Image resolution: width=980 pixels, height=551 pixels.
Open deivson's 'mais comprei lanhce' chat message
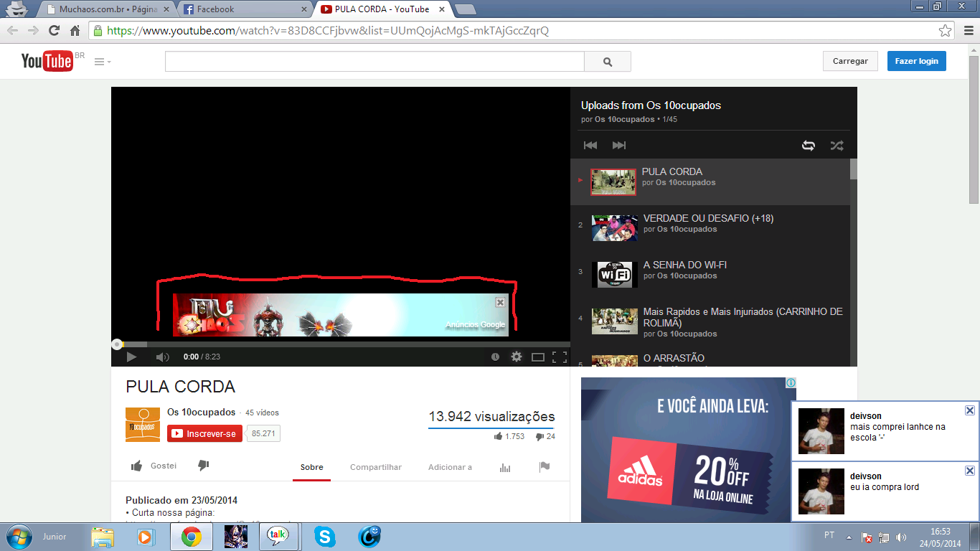(885, 431)
